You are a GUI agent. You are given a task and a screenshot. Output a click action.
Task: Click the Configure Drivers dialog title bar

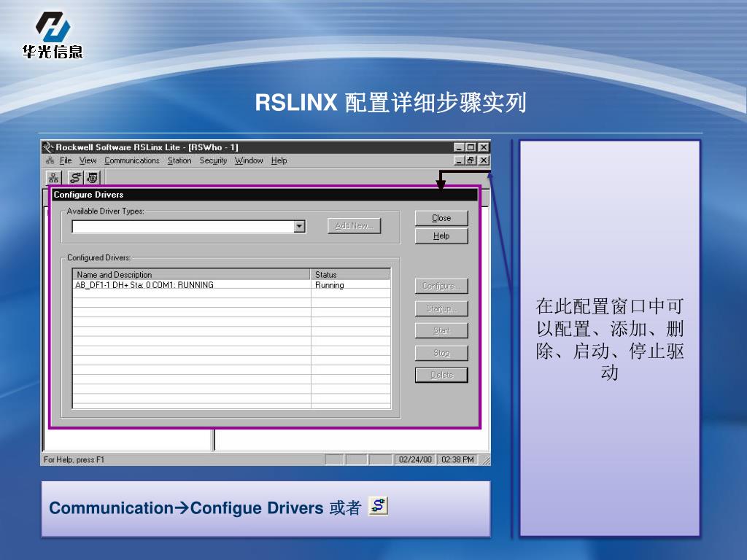tap(264, 194)
